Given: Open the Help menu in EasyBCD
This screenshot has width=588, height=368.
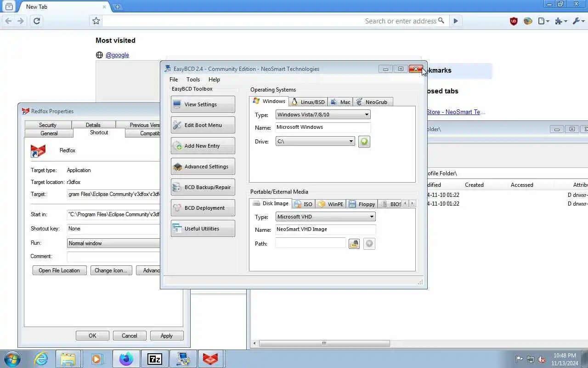Looking at the screenshot, I should [214, 80].
